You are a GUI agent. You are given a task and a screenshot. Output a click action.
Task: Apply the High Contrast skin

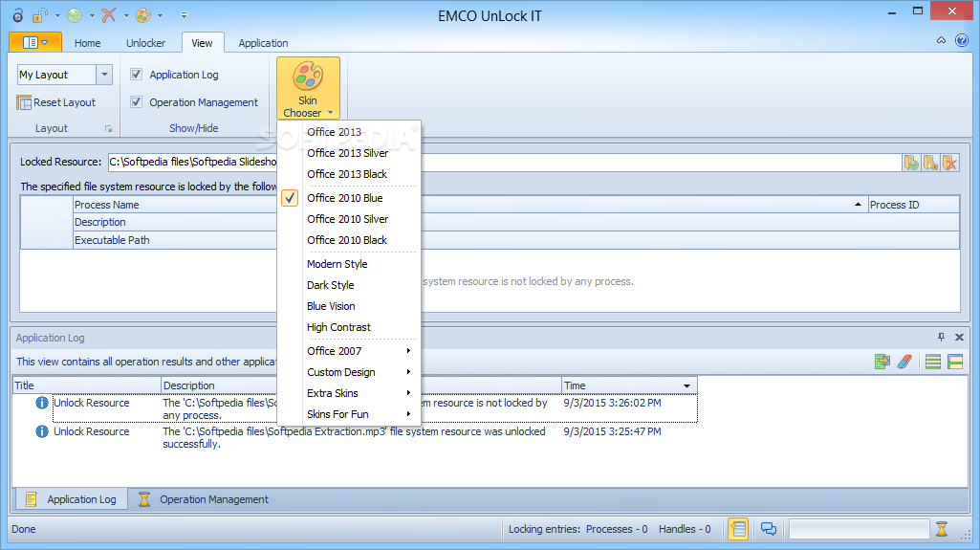[x=349, y=327]
